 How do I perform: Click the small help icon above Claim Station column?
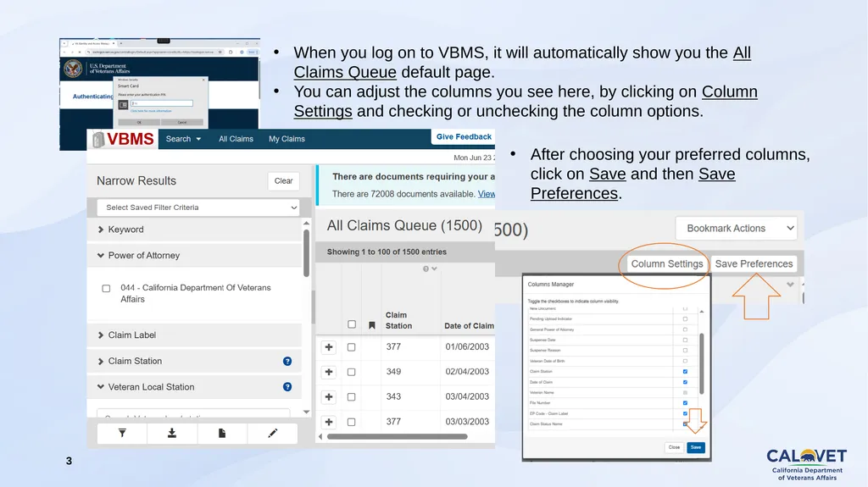[x=426, y=269]
